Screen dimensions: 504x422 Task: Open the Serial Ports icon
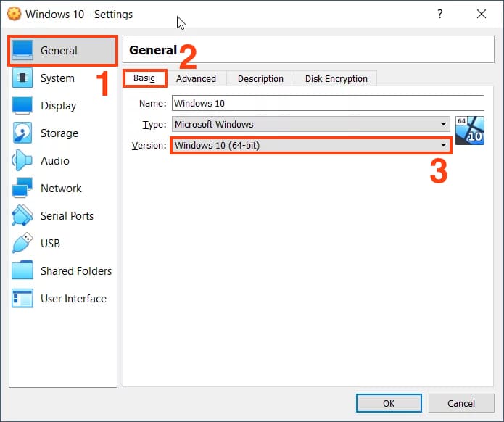click(23, 216)
